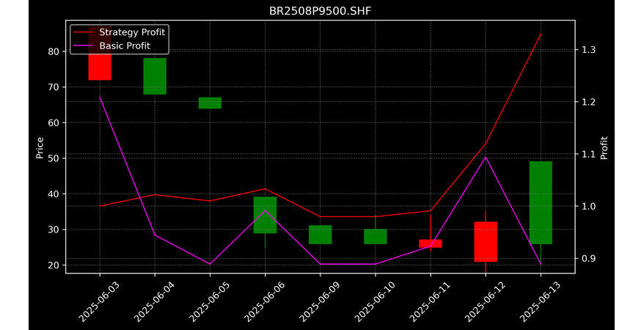Click the red candlestick above 2025-06-12
644x330 pixels.
(x=486, y=242)
